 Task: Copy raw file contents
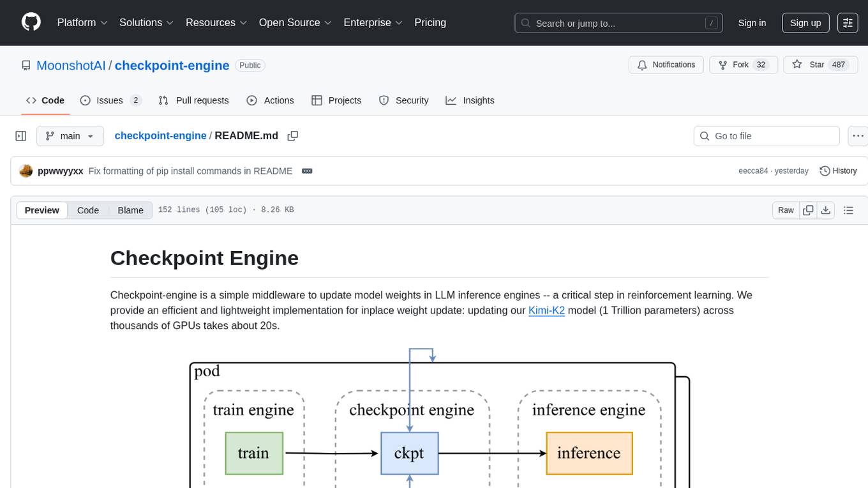coord(808,210)
